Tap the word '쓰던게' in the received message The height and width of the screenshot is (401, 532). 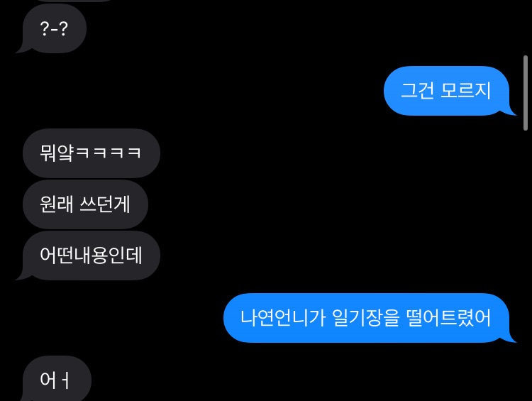[x=105, y=204]
